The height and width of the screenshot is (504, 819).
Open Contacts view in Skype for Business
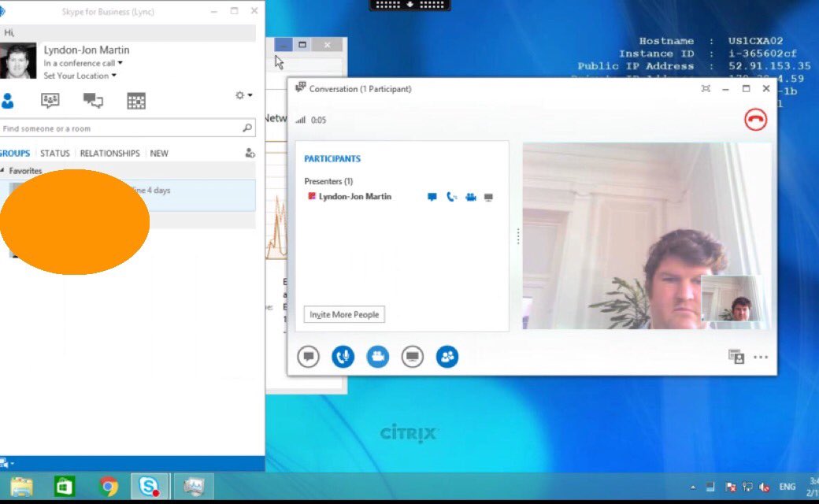(x=7, y=100)
